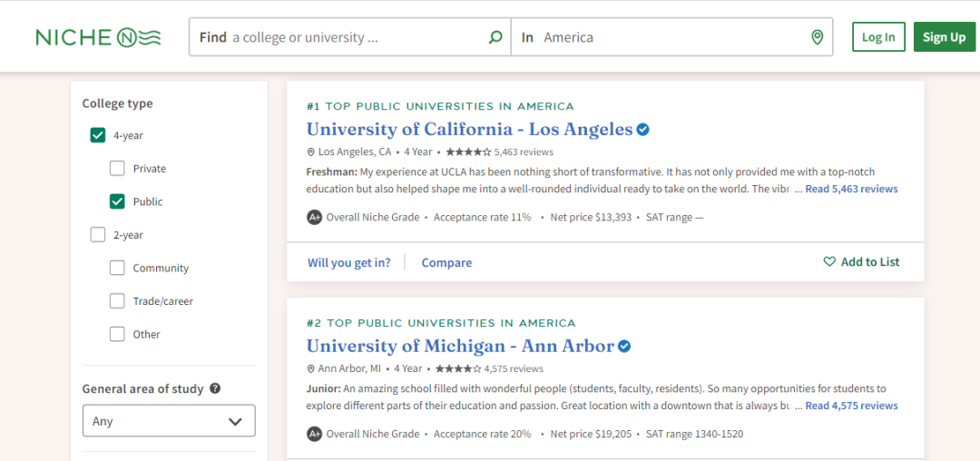Click the search magnifier icon

pos(495,37)
